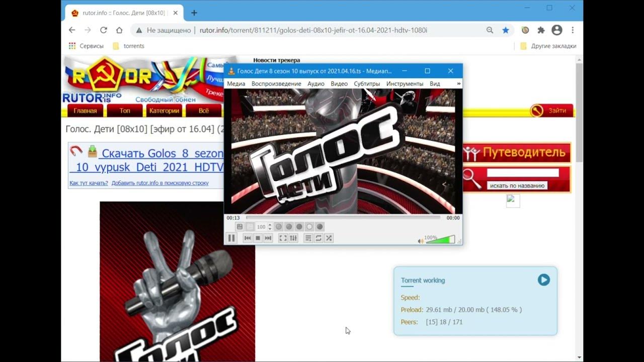This screenshot has height=362, width=644.
Task: Open the Инструменты menu in VLC
Action: tap(405, 83)
